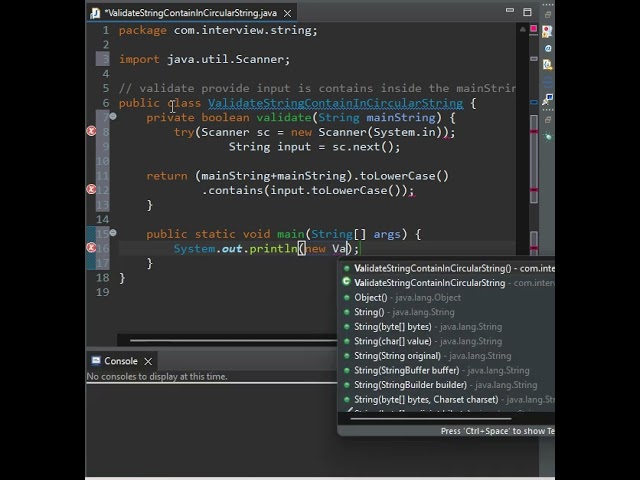The image size is (640, 480).
Task: Click 'args' parameter on line 15
Action: coord(387,235)
